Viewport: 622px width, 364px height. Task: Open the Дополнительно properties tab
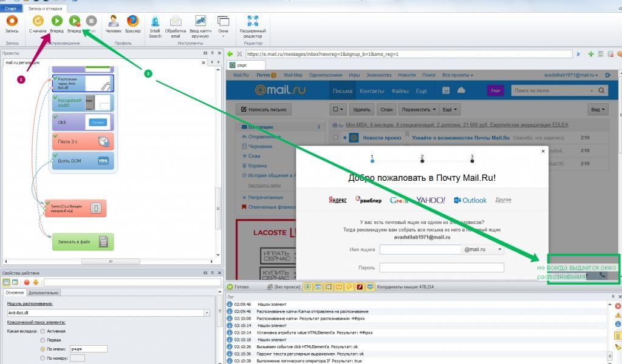43,292
